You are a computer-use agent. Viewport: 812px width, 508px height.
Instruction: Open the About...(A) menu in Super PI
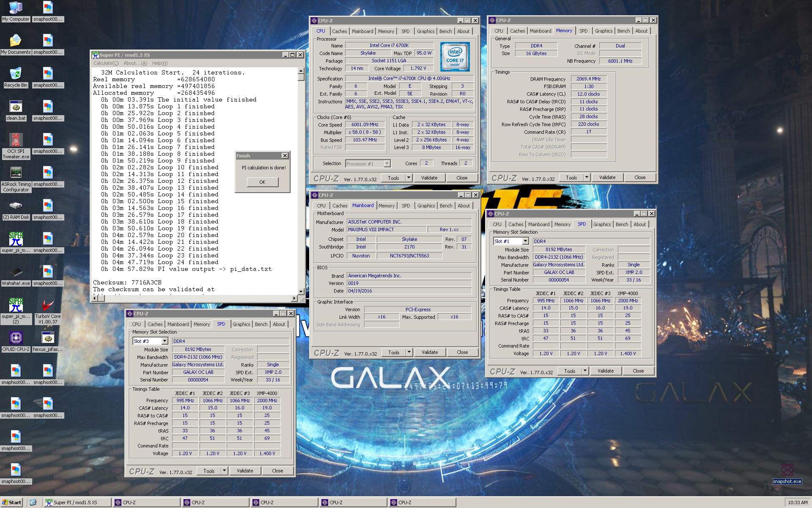(x=135, y=63)
